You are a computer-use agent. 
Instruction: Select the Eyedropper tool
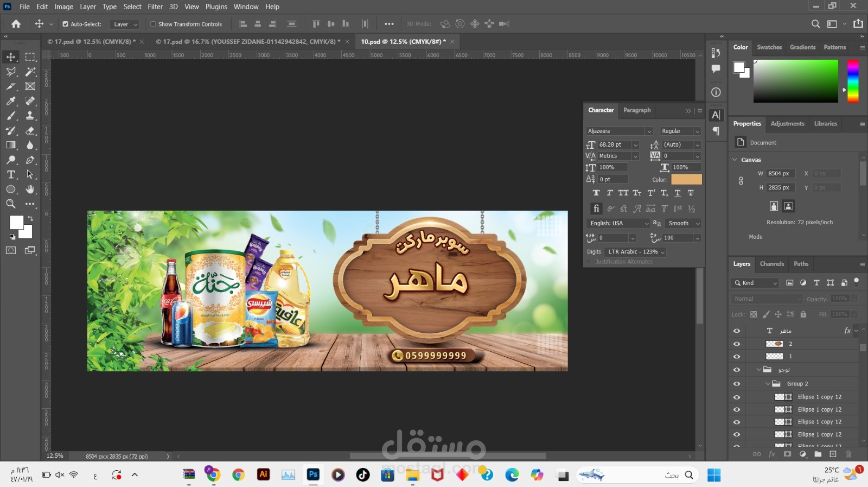pos(11,101)
